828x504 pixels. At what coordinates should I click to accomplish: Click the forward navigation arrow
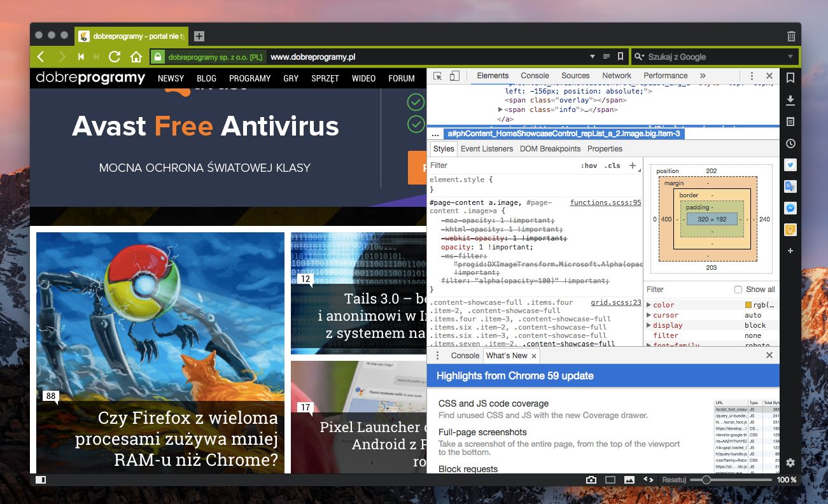[62, 57]
